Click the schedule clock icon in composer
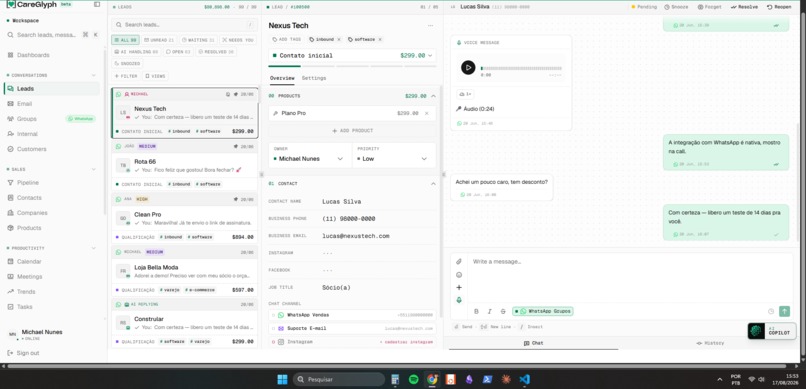 [771, 311]
